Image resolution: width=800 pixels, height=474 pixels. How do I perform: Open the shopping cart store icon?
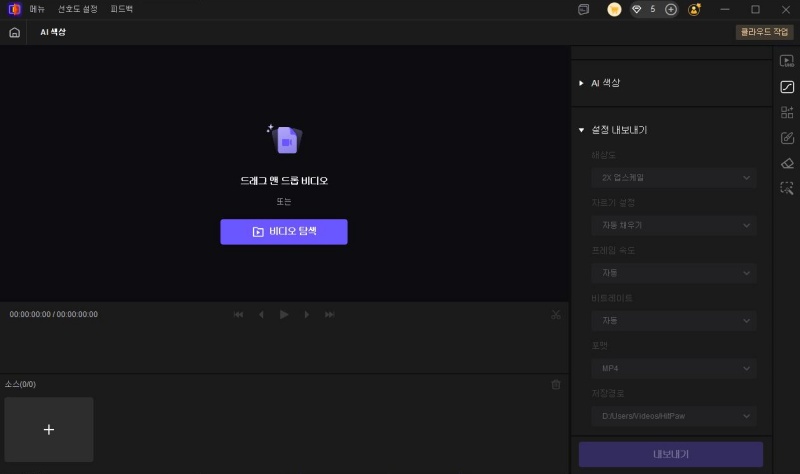click(x=614, y=9)
